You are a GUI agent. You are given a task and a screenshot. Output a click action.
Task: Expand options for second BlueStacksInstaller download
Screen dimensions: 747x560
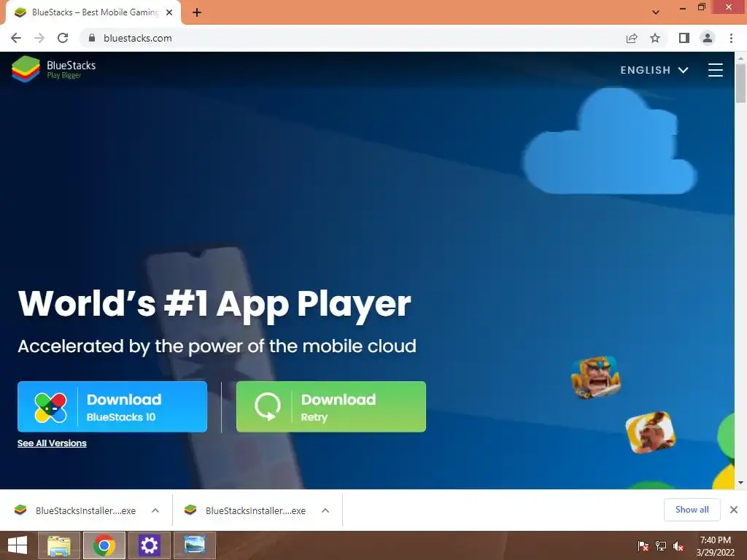(325, 510)
